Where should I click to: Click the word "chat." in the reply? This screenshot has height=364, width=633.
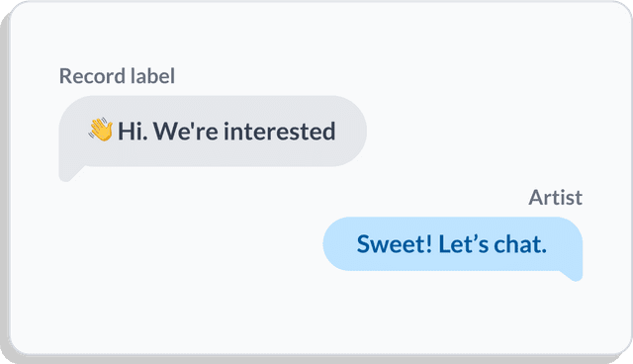point(520,244)
